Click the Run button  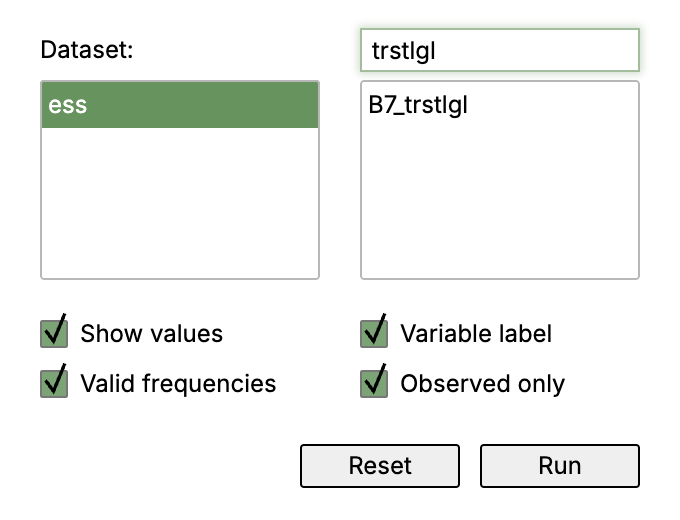coord(560,466)
